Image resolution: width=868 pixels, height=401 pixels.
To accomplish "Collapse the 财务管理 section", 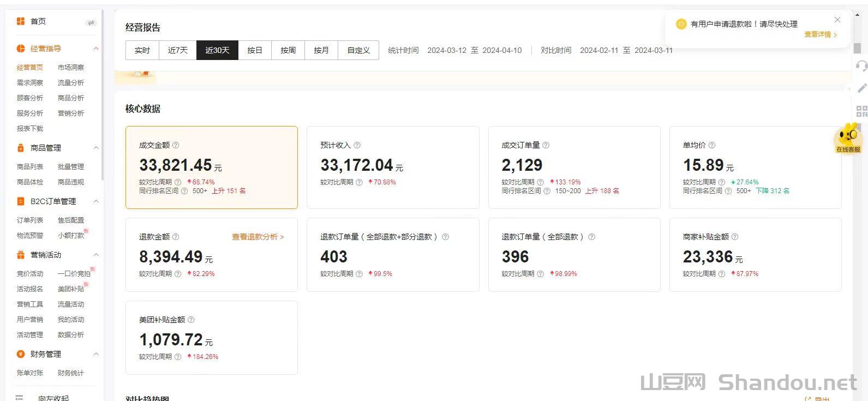I will pos(96,354).
